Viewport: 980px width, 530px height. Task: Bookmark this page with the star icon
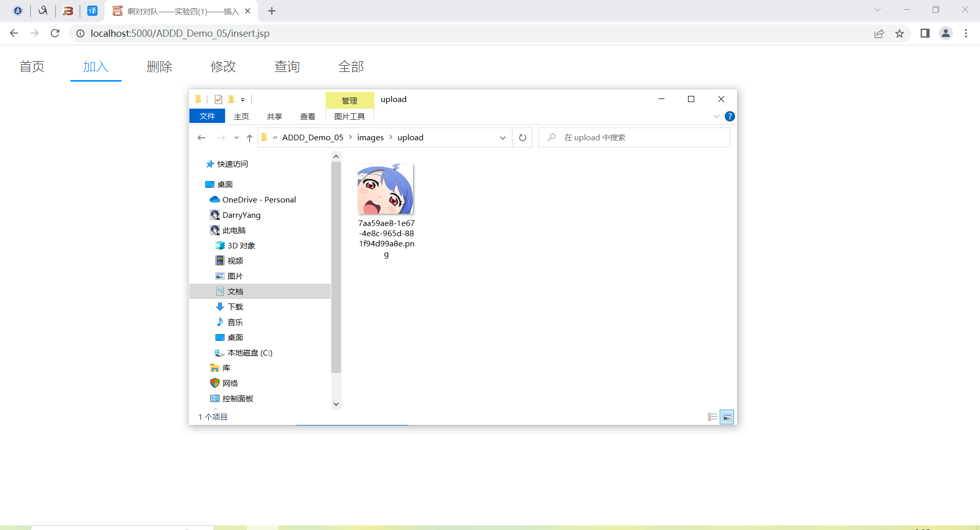[899, 33]
